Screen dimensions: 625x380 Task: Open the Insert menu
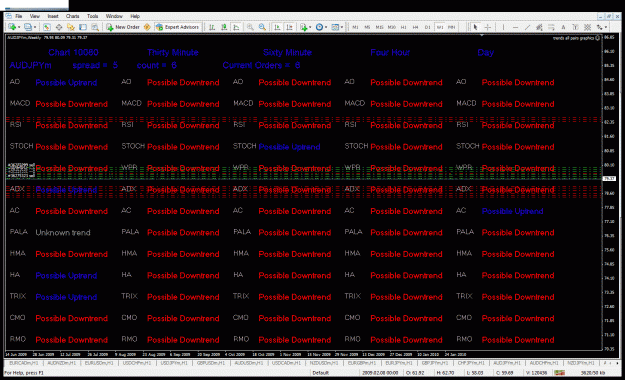click(53, 16)
